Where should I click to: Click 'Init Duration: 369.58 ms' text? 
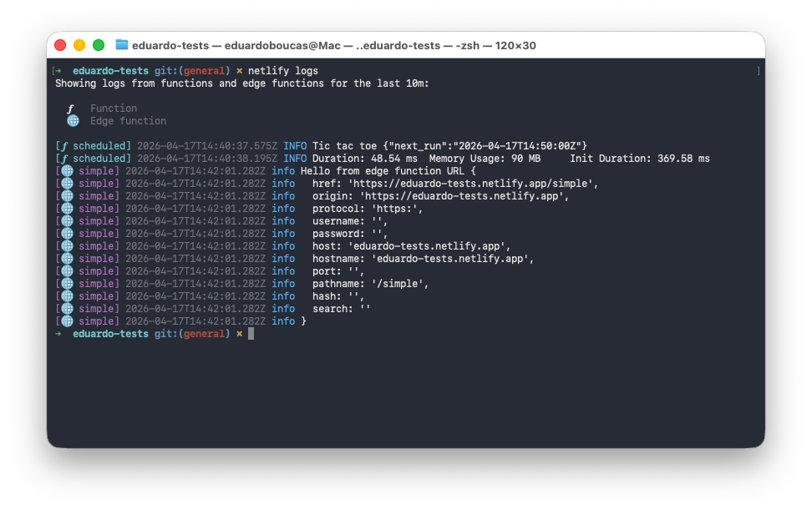pos(640,159)
